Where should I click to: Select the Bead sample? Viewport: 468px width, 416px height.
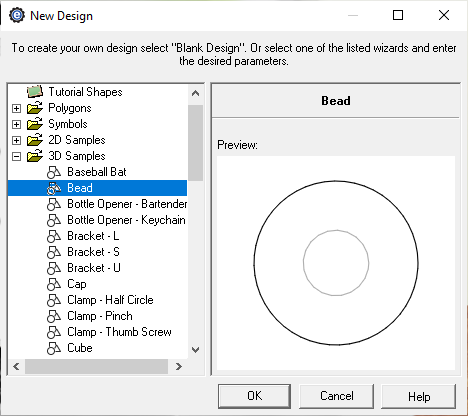point(80,188)
